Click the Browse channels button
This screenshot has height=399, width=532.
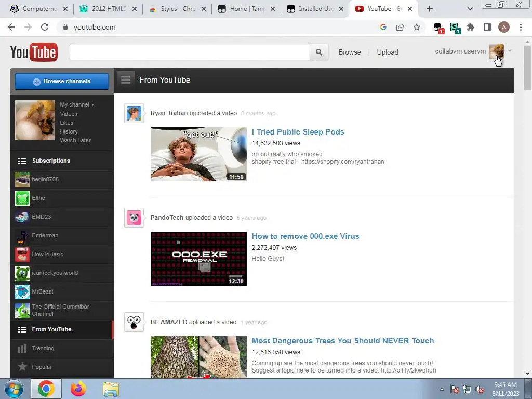tap(62, 82)
